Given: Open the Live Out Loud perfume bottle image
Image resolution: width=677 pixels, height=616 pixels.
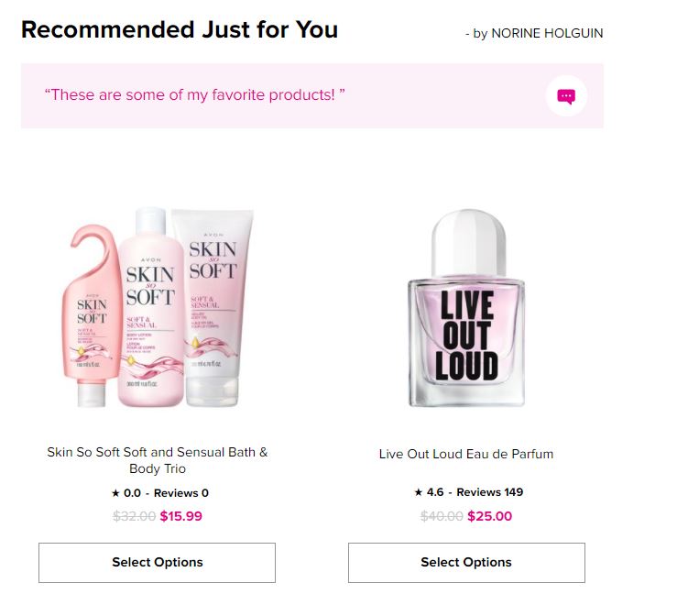Looking at the screenshot, I should click(x=466, y=309).
